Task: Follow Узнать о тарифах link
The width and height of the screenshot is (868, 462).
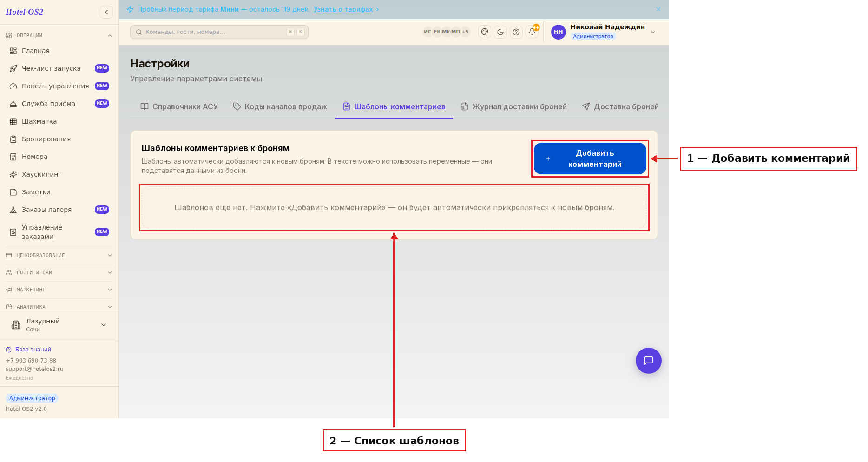Action: coord(343,9)
